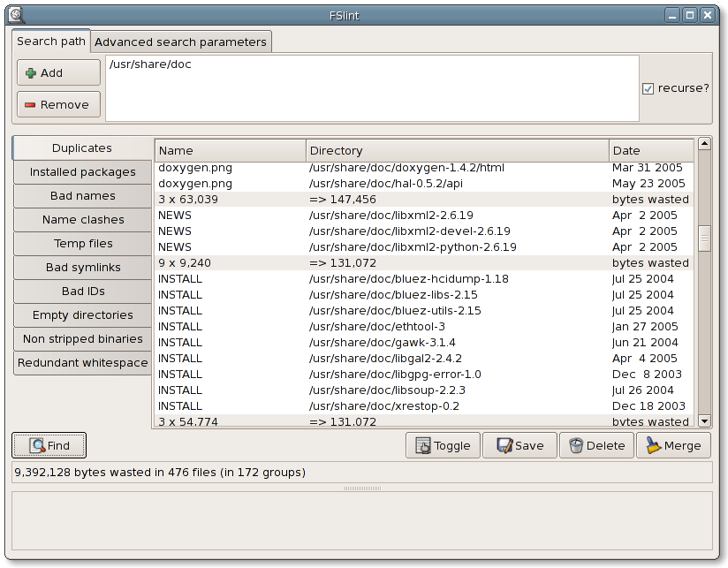Click the results scrollbar up arrow

point(704,144)
